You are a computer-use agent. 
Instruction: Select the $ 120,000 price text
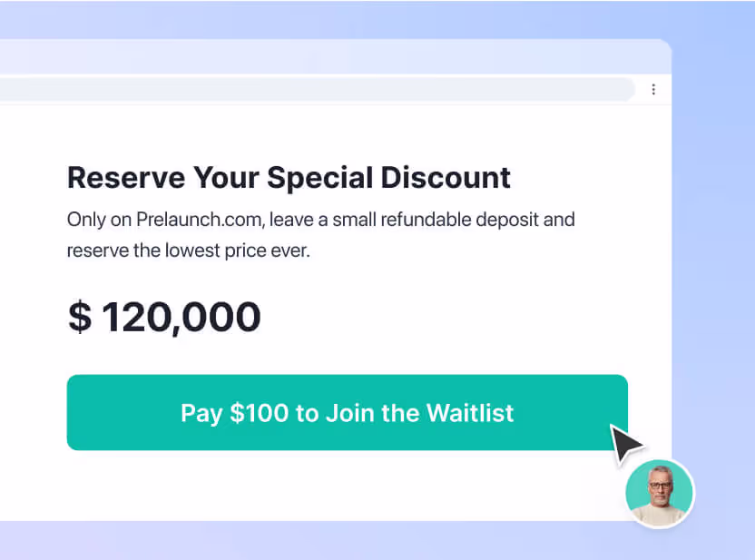[164, 316]
